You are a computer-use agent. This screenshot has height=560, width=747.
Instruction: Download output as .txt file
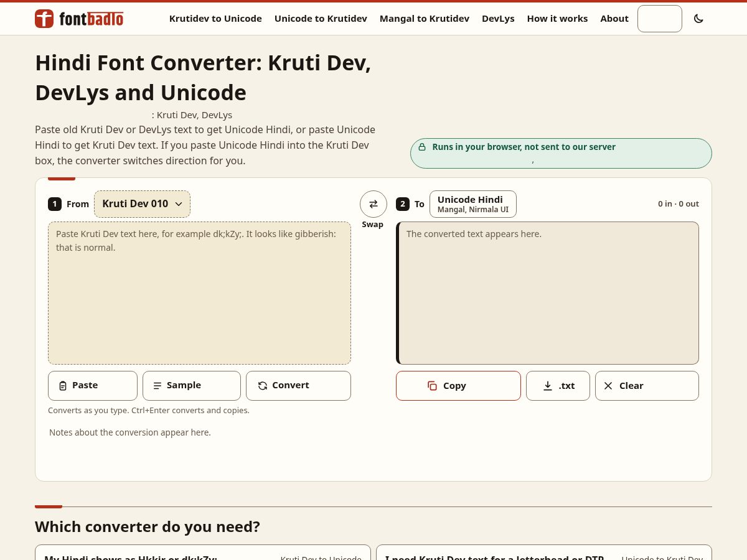click(558, 386)
